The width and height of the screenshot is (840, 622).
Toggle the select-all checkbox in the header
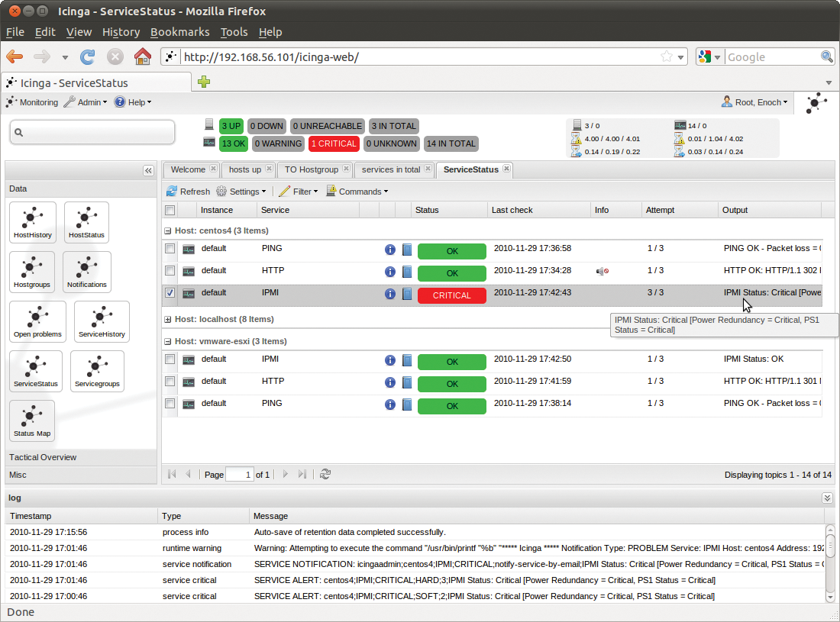[x=170, y=210]
